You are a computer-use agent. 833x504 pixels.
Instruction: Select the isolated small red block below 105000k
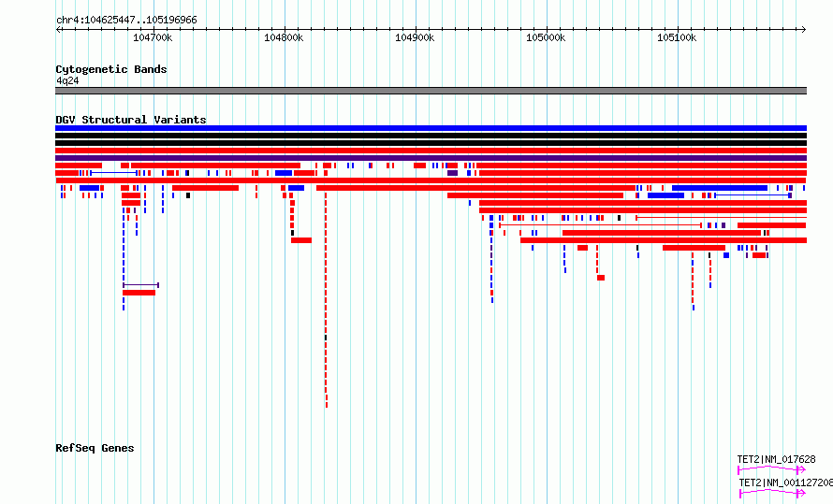[601, 278]
